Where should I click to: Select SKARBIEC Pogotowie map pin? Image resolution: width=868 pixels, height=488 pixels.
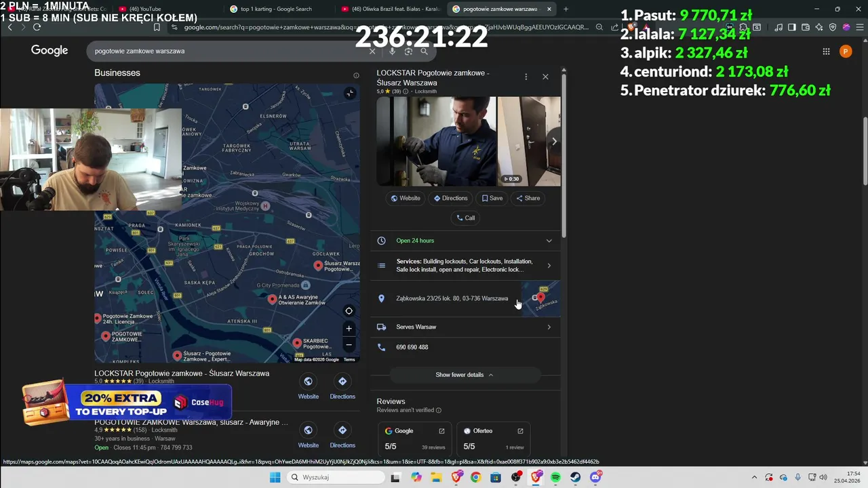pyautogui.click(x=296, y=342)
